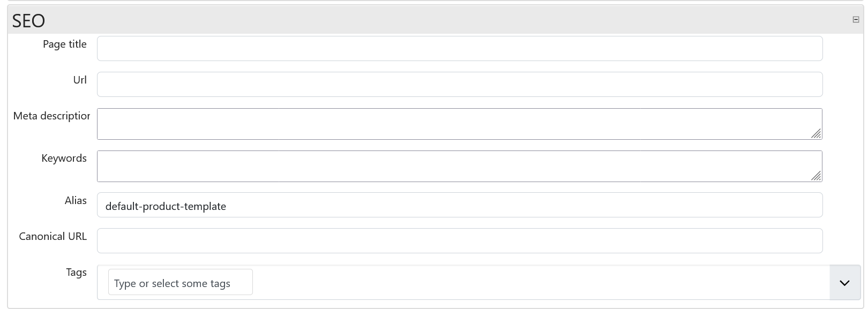
Task: Click the Page title label
Action: 64,44
